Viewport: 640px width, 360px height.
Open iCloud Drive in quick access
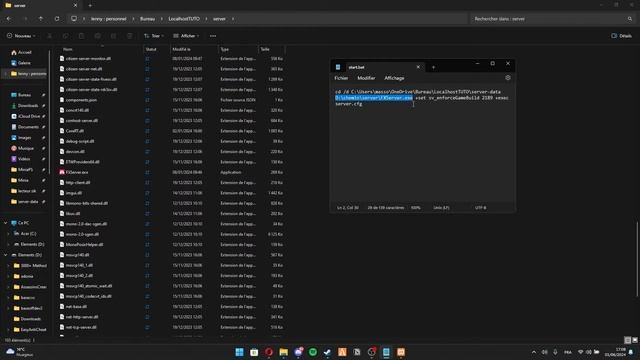click(x=29, y=116)
